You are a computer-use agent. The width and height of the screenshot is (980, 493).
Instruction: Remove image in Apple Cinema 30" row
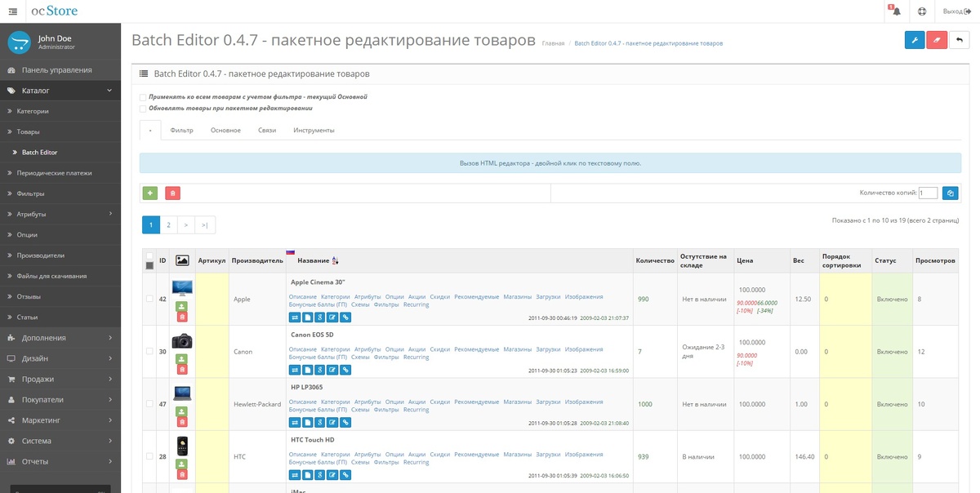pos(181,316)
